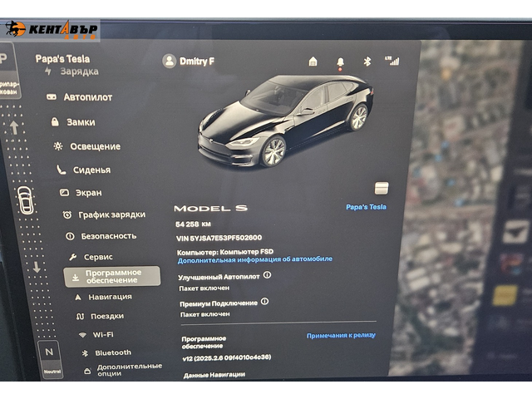Viewport: 532px width, 399px height.
Task: Tap the download icon in Программное обеспечение
Action: (76, 278)
